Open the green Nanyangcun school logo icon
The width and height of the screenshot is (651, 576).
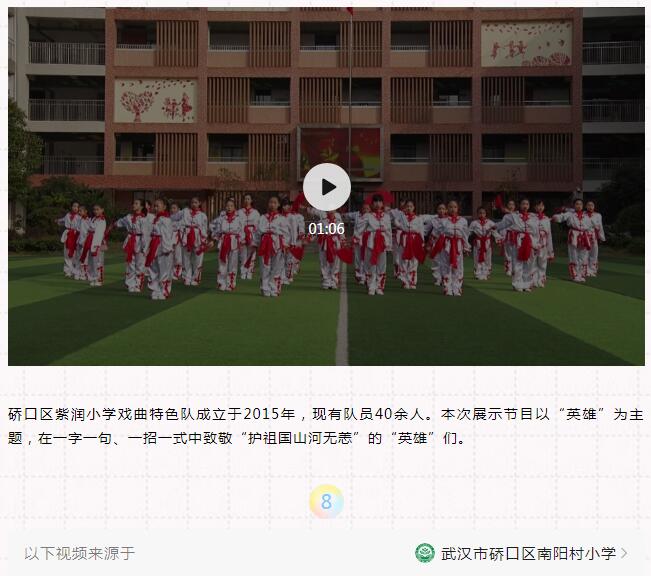(425, 553)
